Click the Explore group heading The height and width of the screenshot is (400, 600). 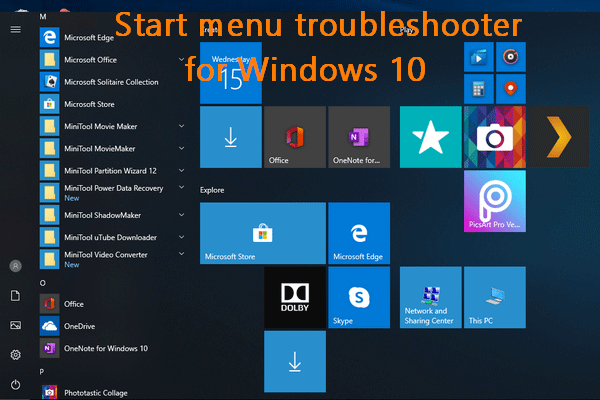212,190
